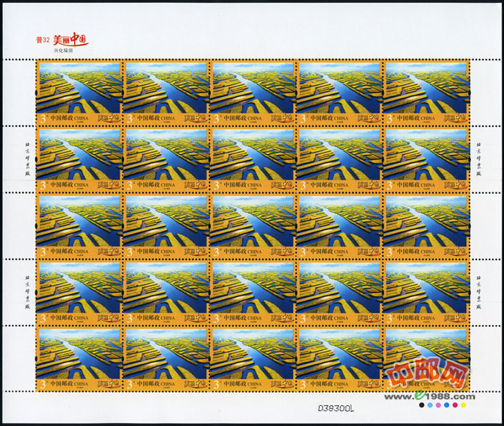Image resolution: width=504 pixels, height=426 pixels.
Task: Select the light blue registration dot
Action: (429, 405)
